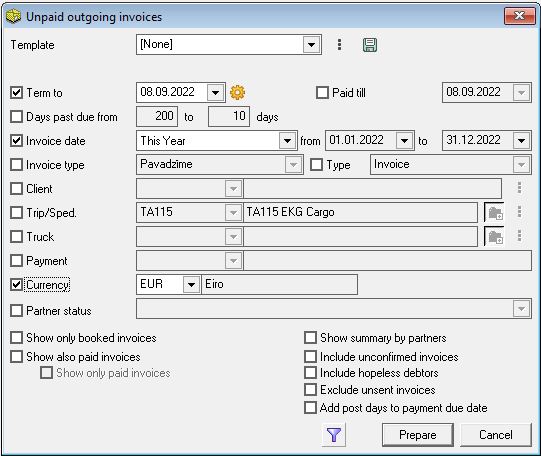
Task: Open the Partner status dropdown
Action: point(521,309)
